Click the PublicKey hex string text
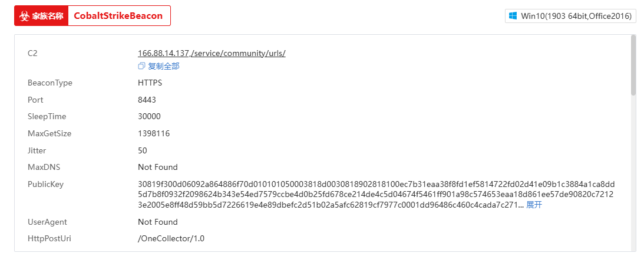The height and width of the screenshot is (256, 644). 377,194
